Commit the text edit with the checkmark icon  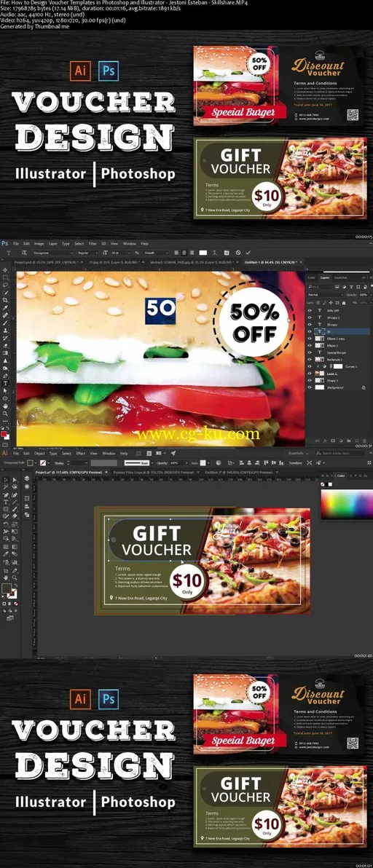[x=248, y=252]
